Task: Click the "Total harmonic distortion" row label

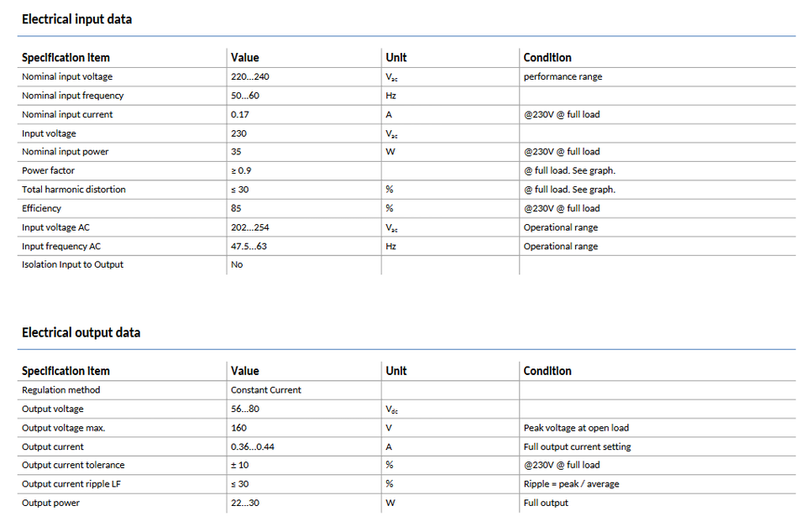Action: (x=74, y=190)
